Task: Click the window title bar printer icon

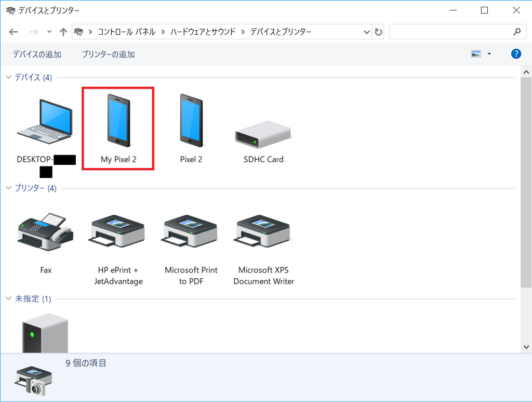Action: 10,10
